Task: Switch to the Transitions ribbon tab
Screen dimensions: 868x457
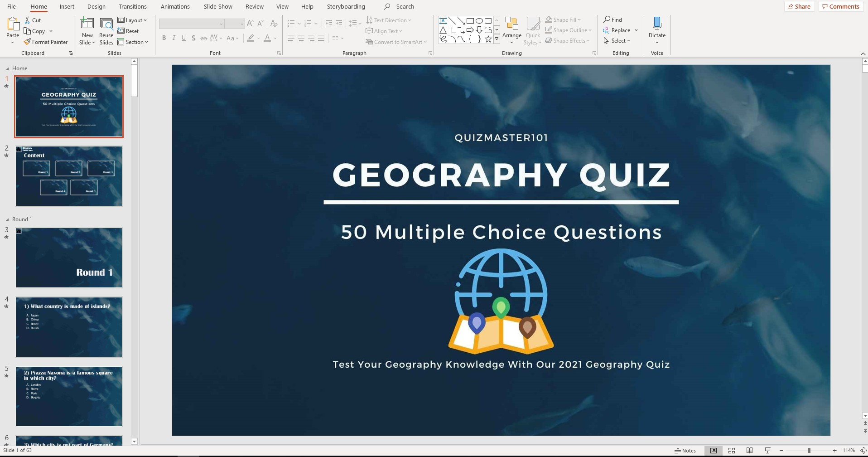Action: (x=132, y=6)
